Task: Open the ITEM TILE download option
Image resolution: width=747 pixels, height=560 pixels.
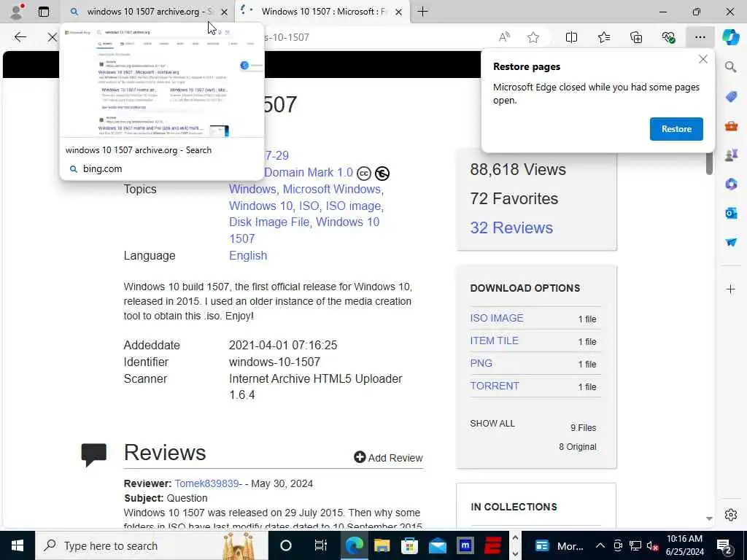Action: point(494,341)
